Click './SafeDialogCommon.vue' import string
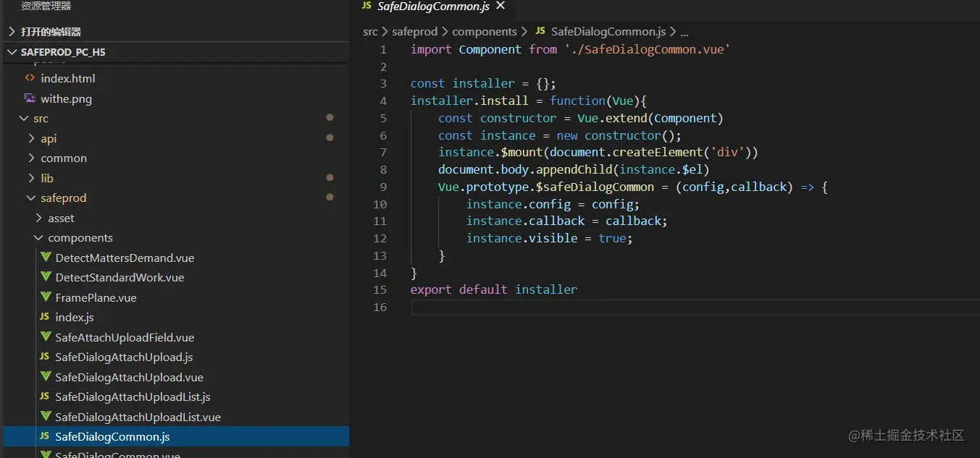This screenshot has width=980, height=458. point(648,50)
